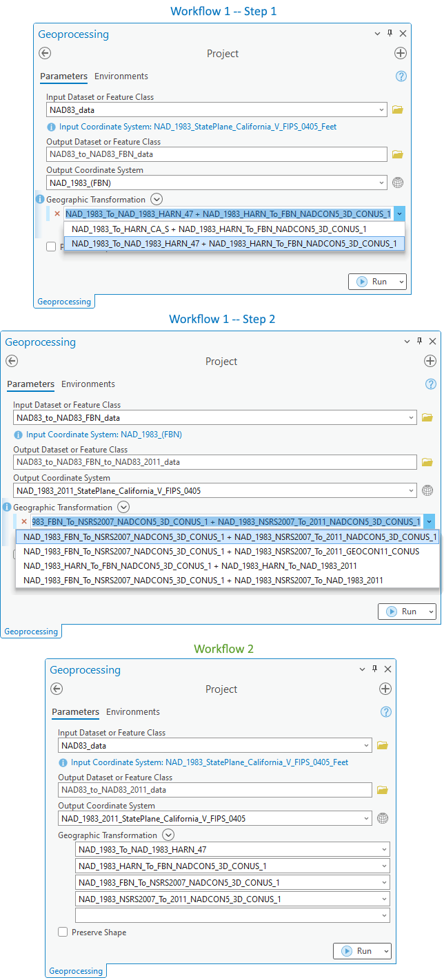Open coordinate system globe in Workflow 2 pane
The width and height of the screenshot is (444, 980).
pos(382,818)
